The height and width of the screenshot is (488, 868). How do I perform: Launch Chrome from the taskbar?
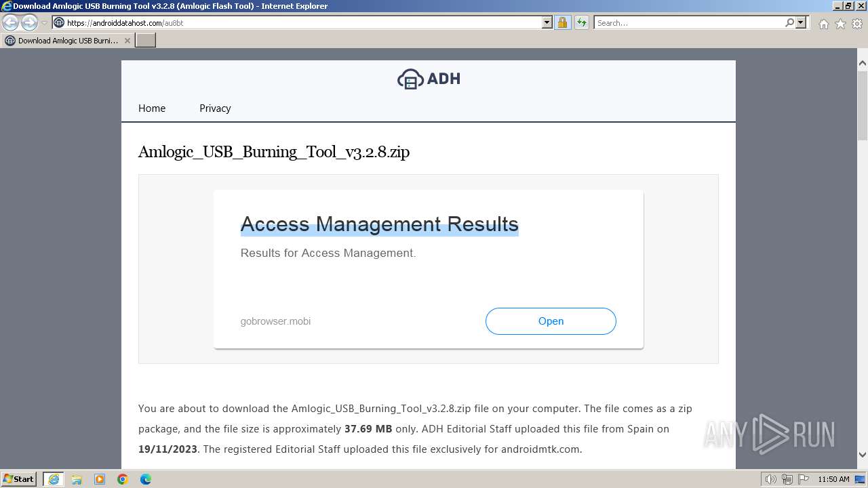click(123, 479)
